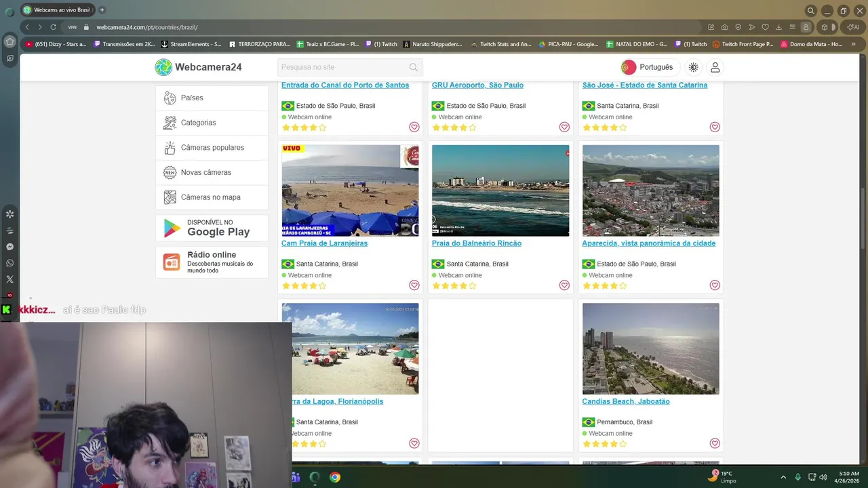Favorite the Praia do Balneário Rincão webcam

pyautogui.click(x=564, y=285)
